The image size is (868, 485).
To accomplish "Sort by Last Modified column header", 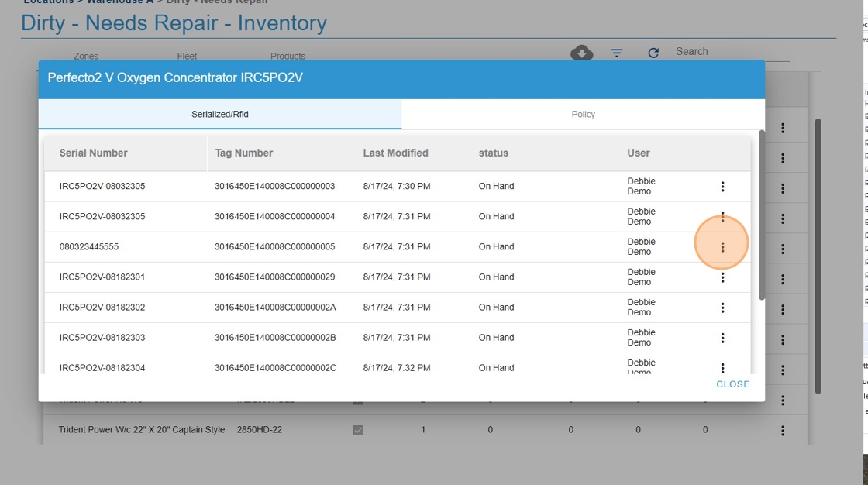I will 396,153.
